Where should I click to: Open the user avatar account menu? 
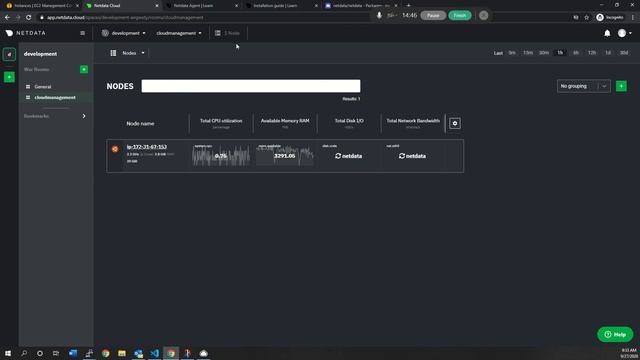624,33
